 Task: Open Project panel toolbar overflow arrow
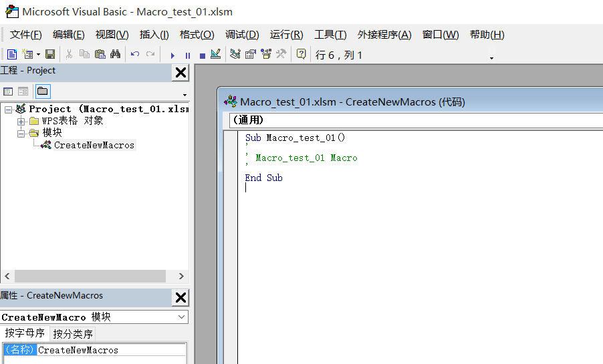tap(185, 95)
